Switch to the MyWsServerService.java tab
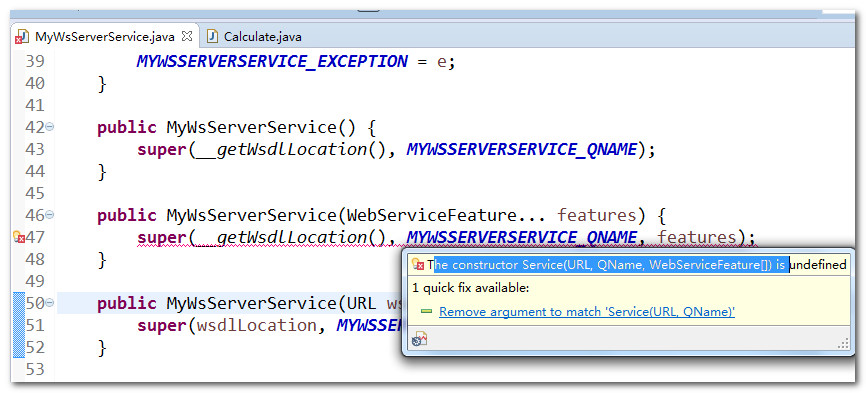Screen dimensions: 866x393 [104, 37]
